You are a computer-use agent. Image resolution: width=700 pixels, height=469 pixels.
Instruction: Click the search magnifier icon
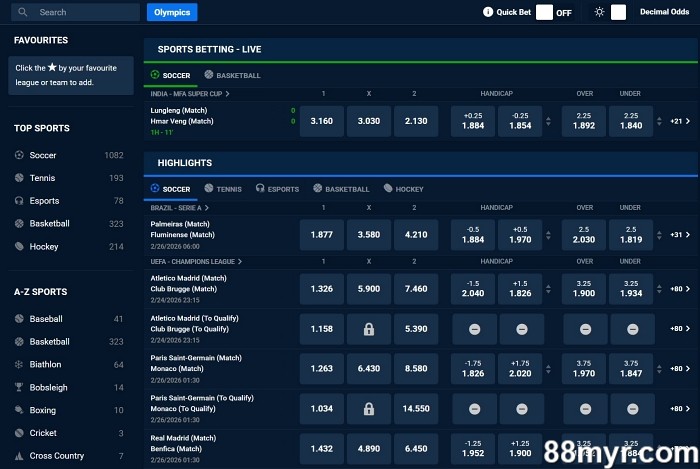22,12
